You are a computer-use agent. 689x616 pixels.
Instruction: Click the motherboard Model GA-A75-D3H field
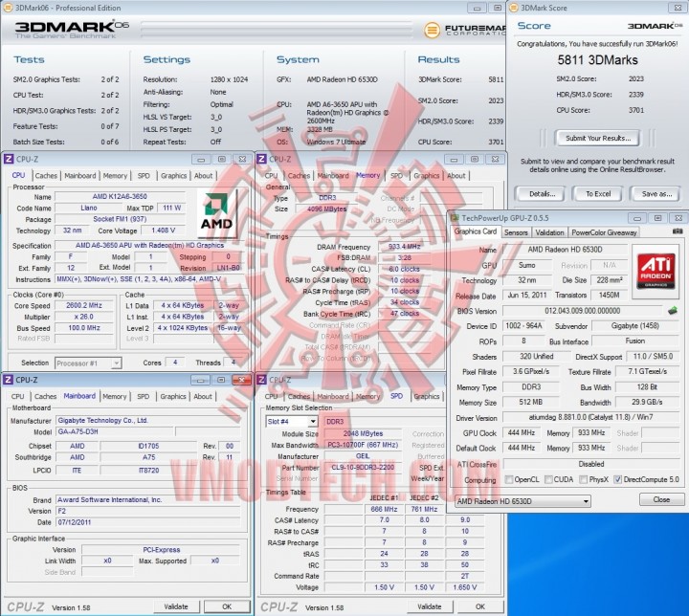point(115,432)
